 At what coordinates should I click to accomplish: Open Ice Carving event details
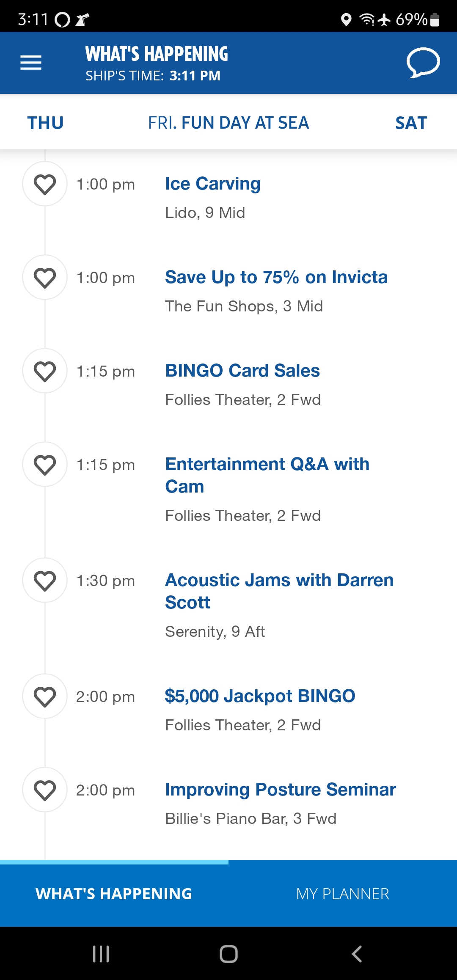pos(213,184)
